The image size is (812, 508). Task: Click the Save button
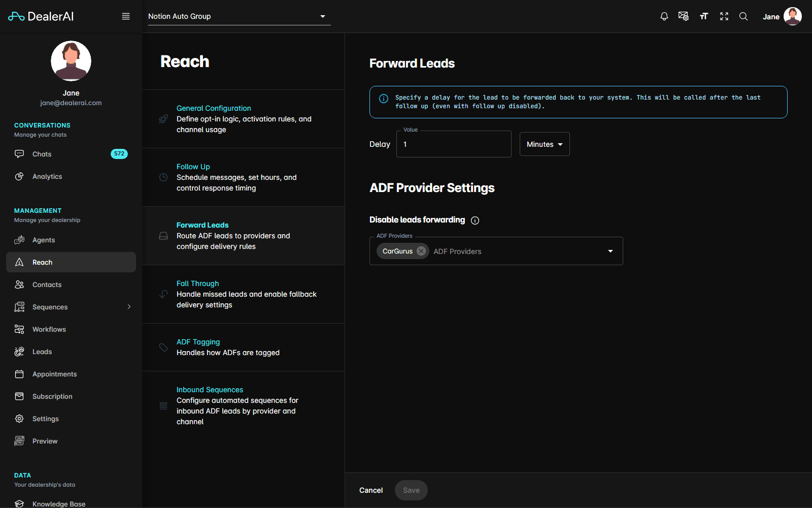point(411,490)
